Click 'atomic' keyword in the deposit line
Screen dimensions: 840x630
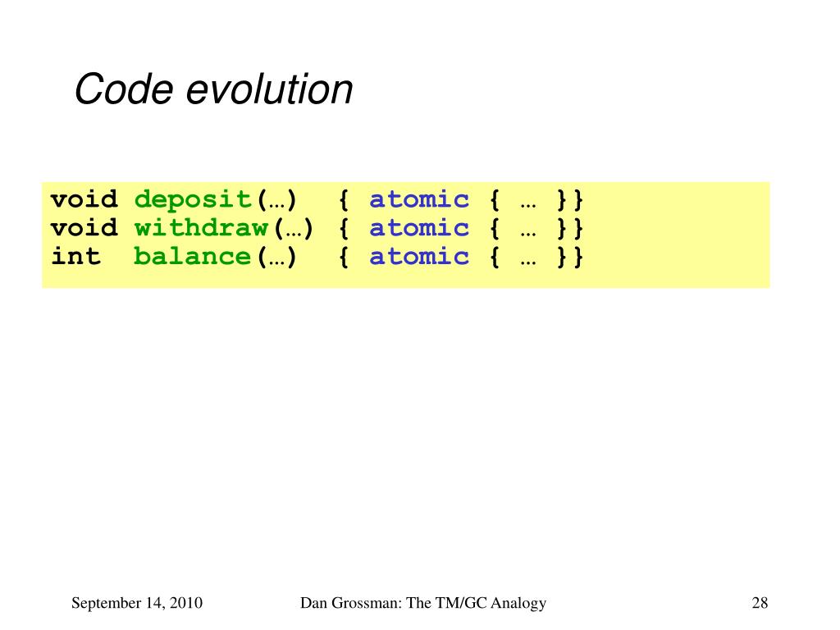(x=419, y=200)
